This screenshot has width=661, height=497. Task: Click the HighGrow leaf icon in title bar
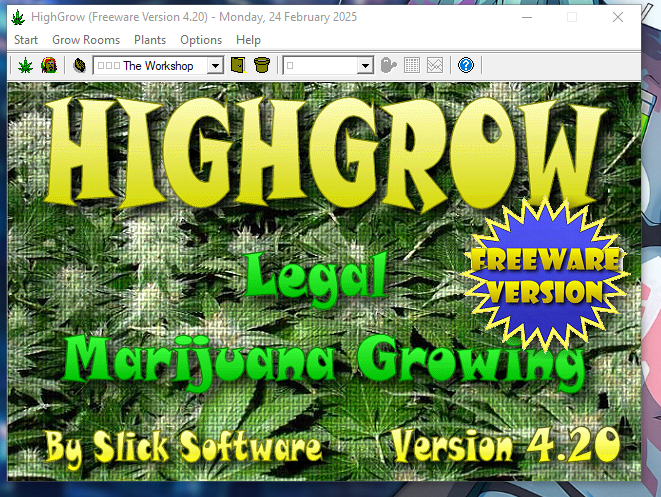click(x=18, y=17)
